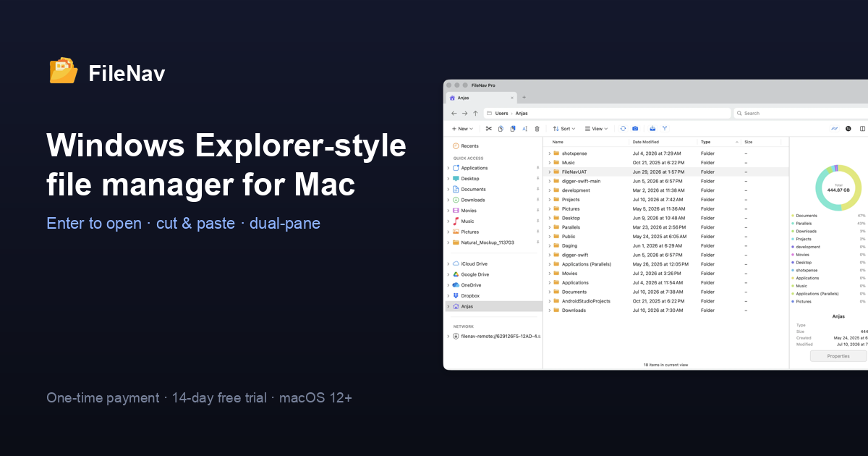Screen dimensions: 868x456
Task: Open a new tab with plus button
Action: coord(524,97)
